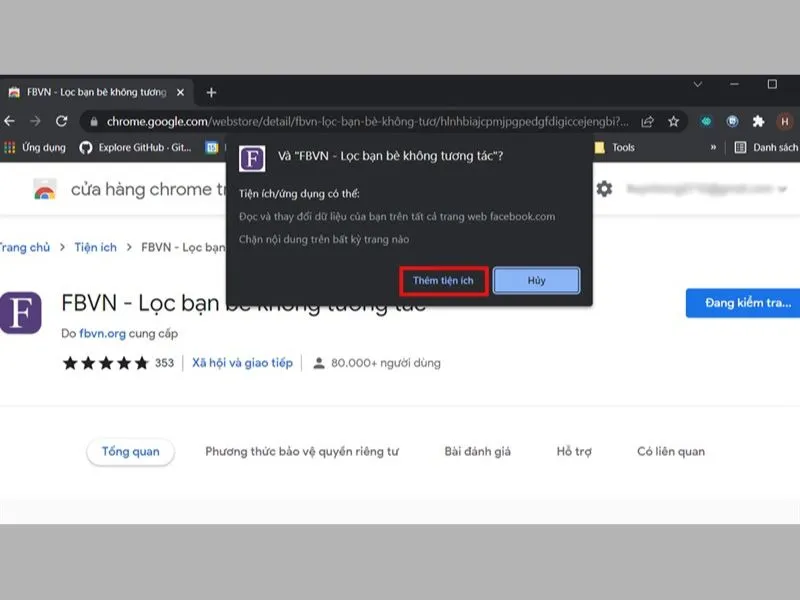This screenshot has height=600, width=800.
Task: Confirm with the Thêm tiện ích button
Action: [443, 281]
